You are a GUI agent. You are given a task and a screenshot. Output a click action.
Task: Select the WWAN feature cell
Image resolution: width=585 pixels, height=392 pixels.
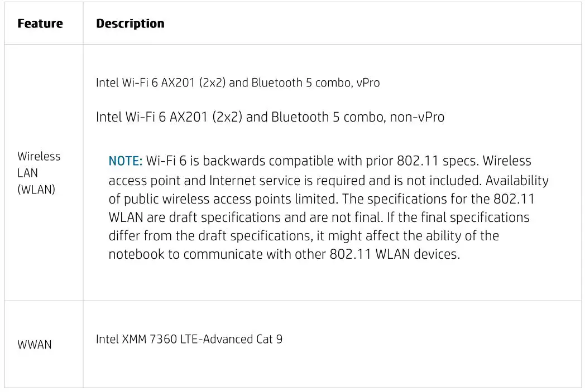[35, 345]
